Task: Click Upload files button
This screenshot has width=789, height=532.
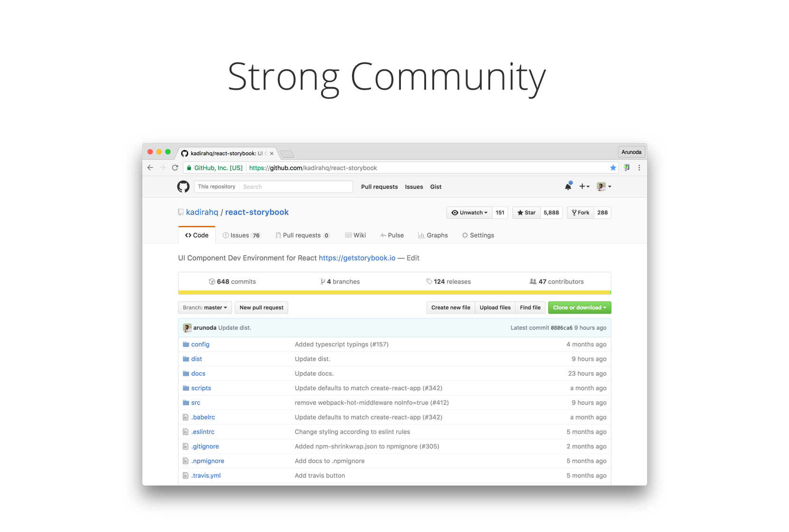Action: pos(495,308)
